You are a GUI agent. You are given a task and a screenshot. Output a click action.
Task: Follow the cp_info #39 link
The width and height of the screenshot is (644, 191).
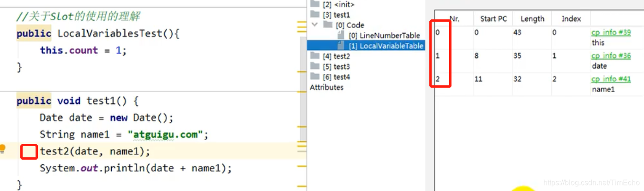(x=611, y=32)
